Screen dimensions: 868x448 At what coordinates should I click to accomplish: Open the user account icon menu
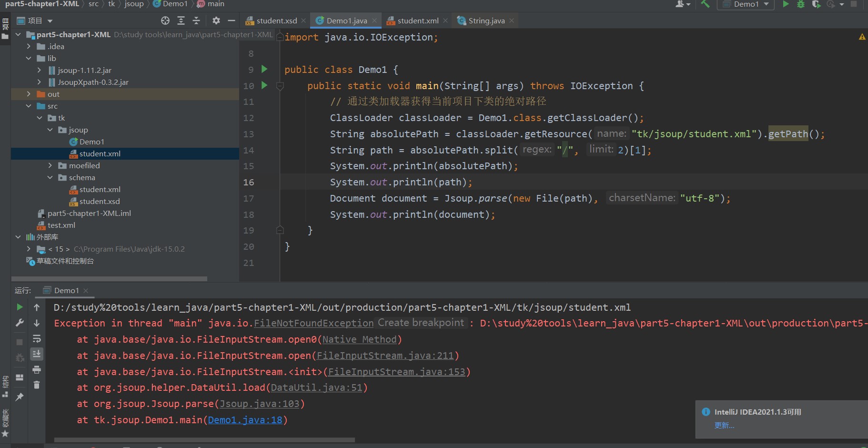[x=683, y=4]
